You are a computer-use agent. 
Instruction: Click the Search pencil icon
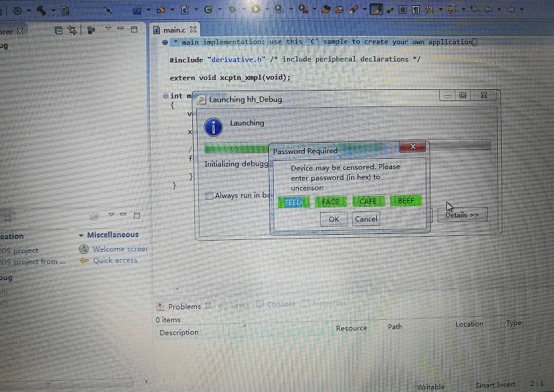tap(353, 9)
